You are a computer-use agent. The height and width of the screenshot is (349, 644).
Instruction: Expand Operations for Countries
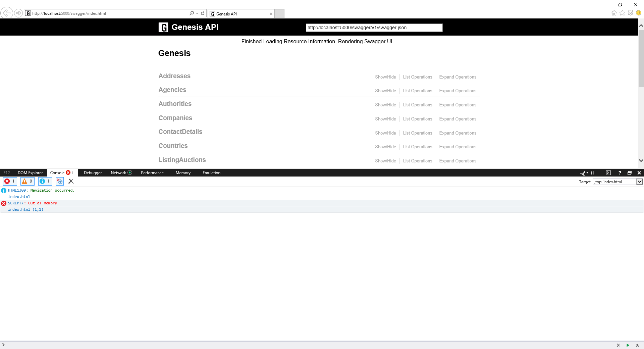[x=458, y=147]
